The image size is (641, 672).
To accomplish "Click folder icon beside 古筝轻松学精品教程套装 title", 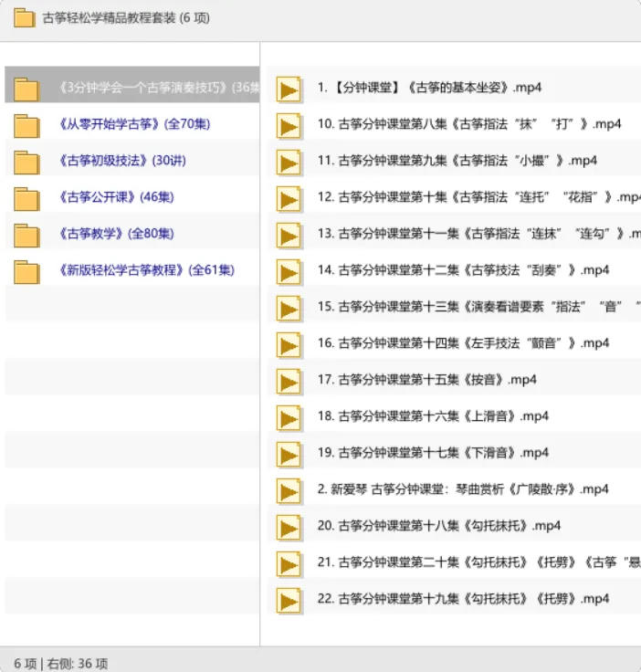I will click(24, 18).
